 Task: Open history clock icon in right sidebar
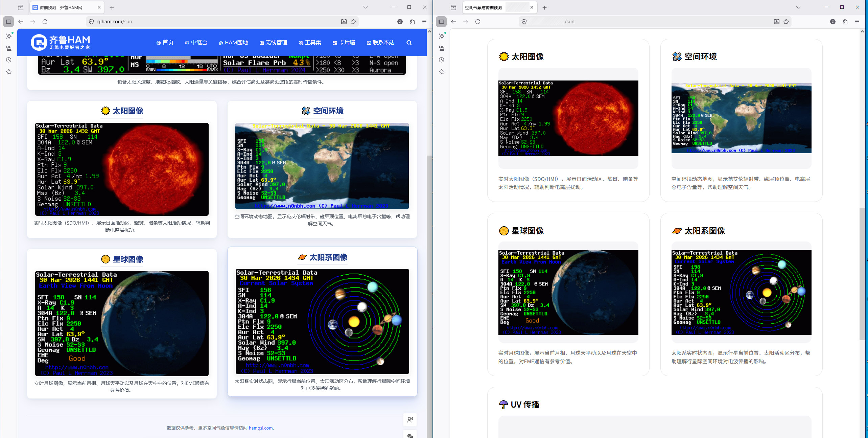[x=442, y=60]
